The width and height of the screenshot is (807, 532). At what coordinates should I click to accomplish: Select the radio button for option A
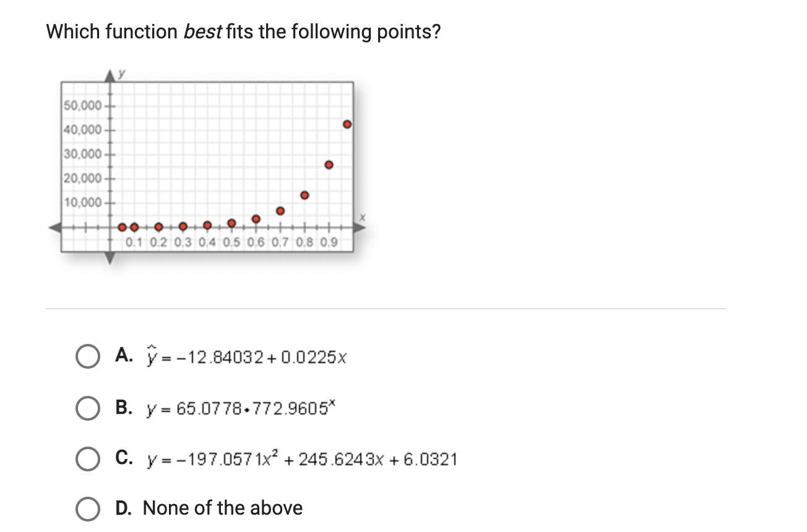pyautogui.click(x=87, y=357)
